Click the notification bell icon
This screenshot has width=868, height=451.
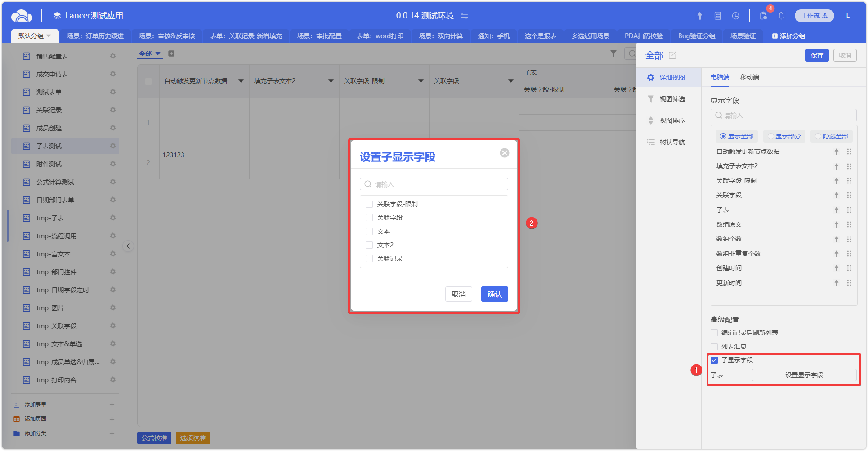781,16
